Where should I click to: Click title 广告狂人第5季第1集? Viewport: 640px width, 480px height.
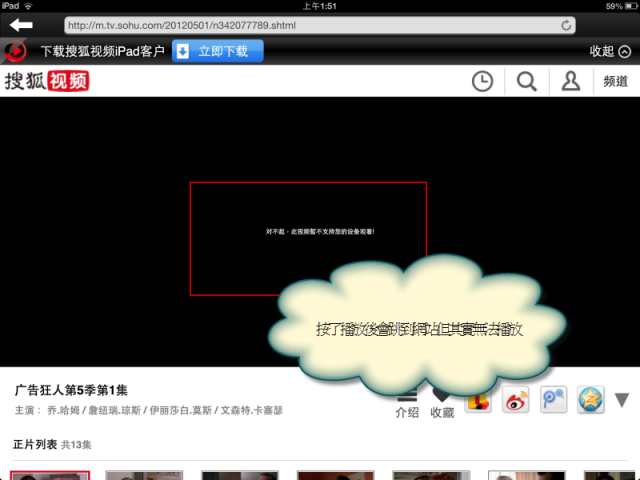[x=71, y=390]
